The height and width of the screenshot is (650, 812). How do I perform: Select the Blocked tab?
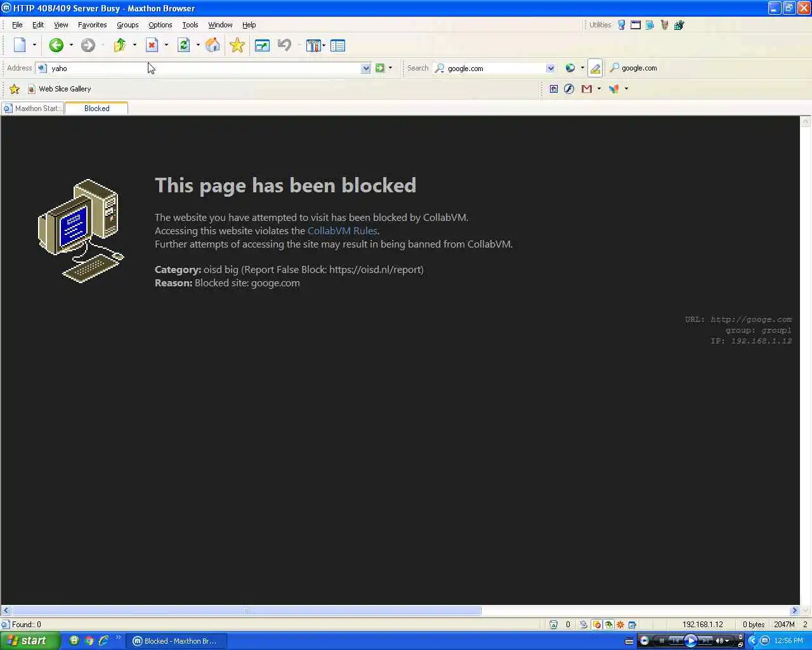coord(96,109)
